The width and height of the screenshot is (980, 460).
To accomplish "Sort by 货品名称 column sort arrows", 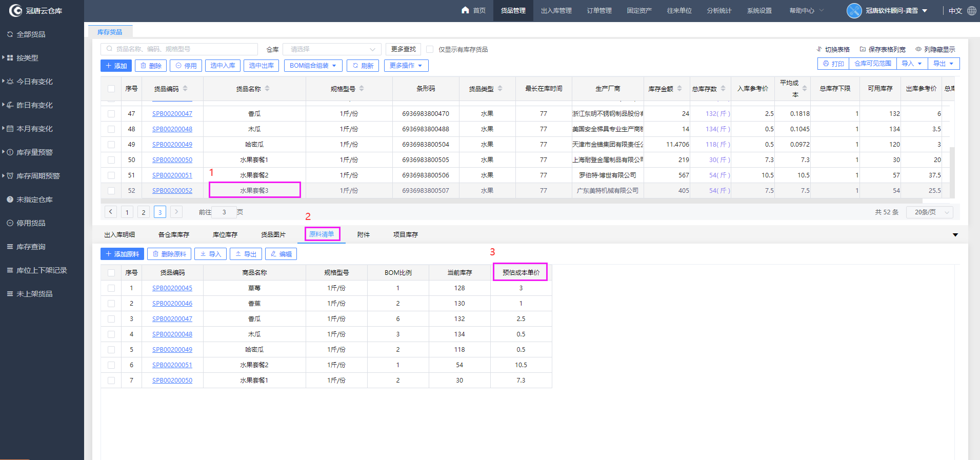I will [x=267, y=89].
